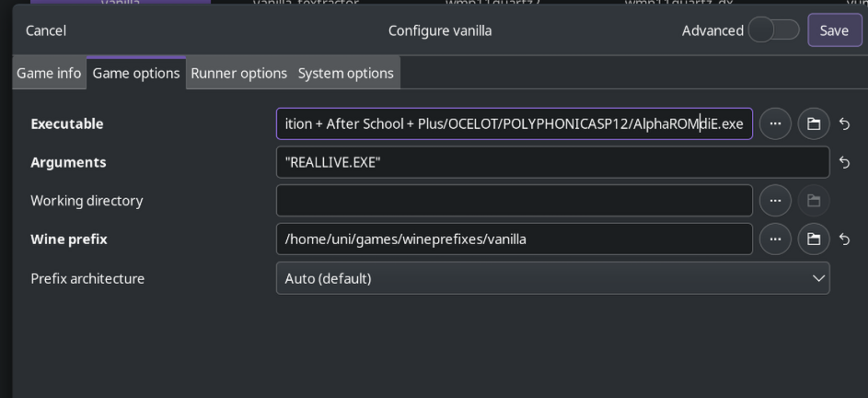Screen dimensions: 868x398
Task: Reset the Executable field to default
Action: 844,123
